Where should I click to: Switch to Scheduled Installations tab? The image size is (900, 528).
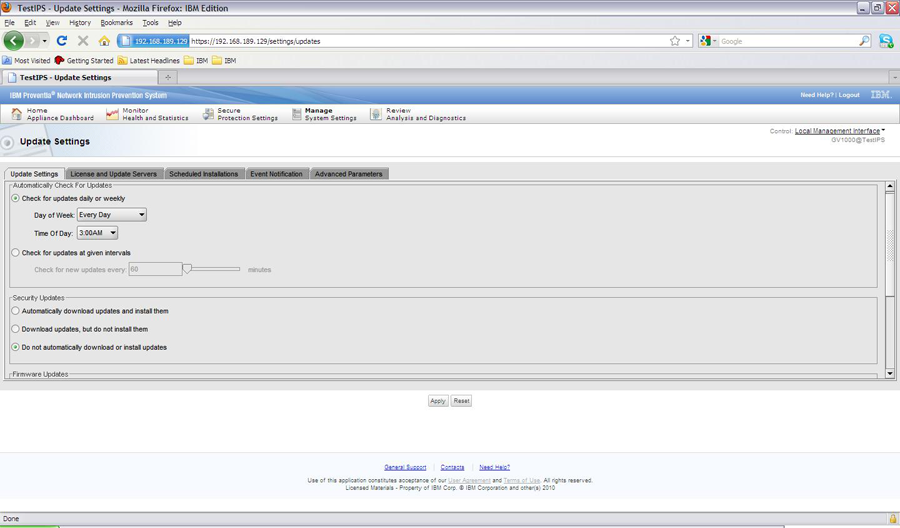(x=204, y=174)
